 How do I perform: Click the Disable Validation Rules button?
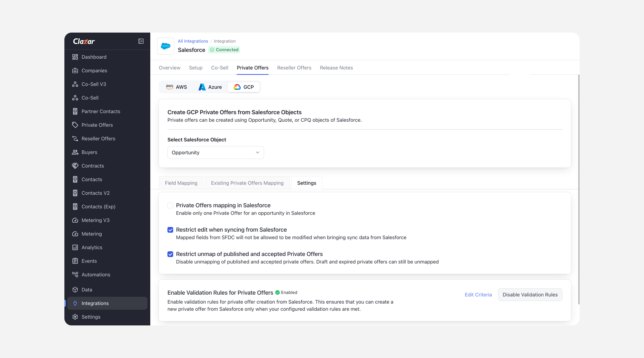pyautogui.click(x=530, y=295)
